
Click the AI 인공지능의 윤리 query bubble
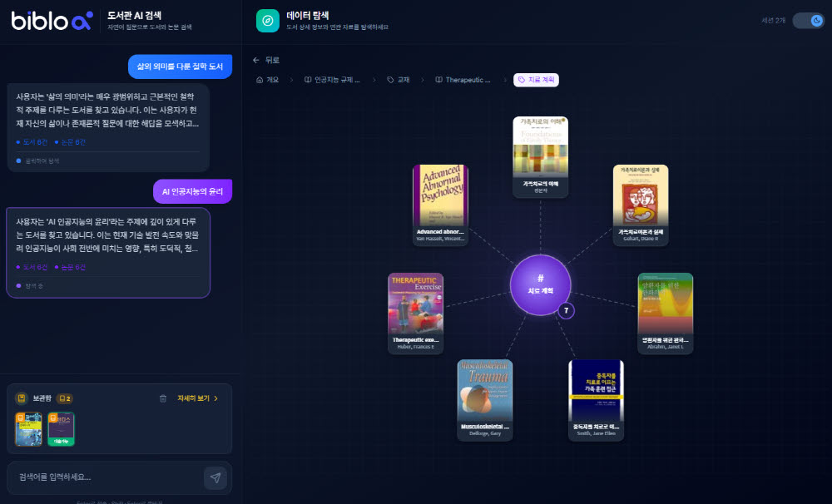tap(192, 191)
